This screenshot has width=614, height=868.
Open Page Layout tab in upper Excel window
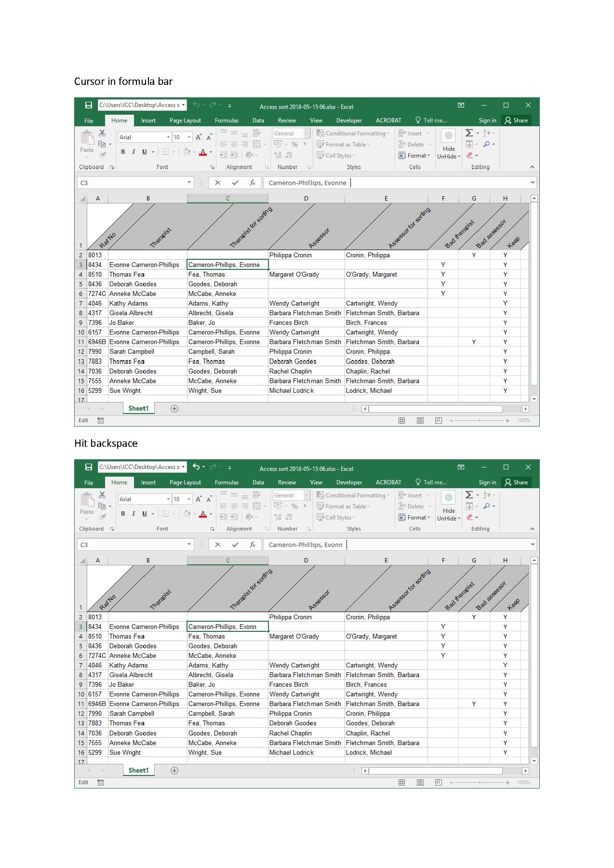[x=185, y=120]
